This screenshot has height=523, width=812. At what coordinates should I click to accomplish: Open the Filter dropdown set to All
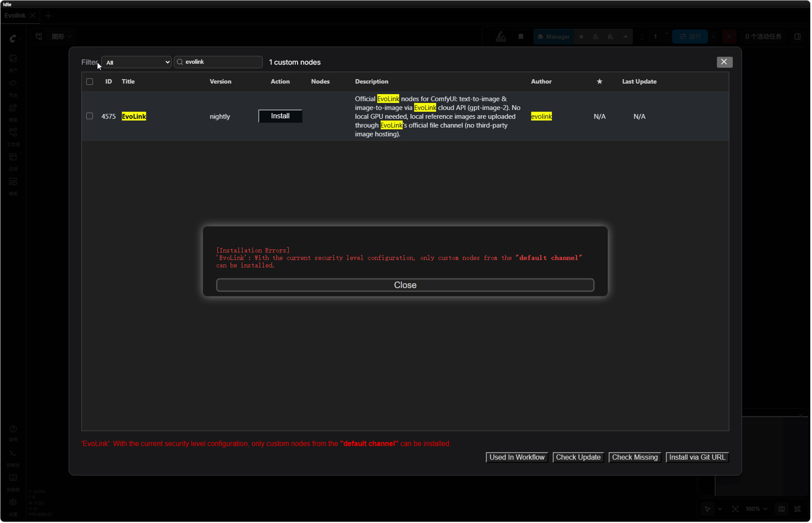click(x=137, y=62)
